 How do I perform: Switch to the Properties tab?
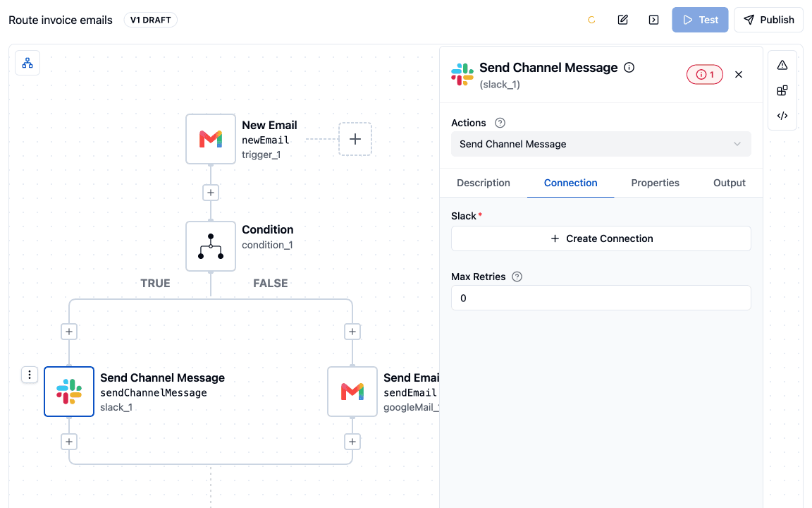[655, 183]
